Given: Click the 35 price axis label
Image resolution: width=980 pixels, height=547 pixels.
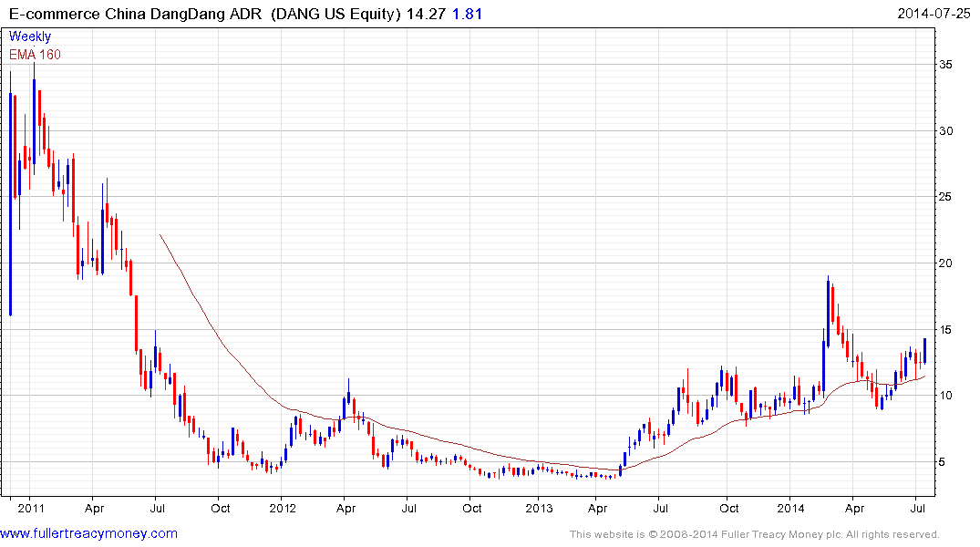Looking at the screenshot, I should (x=945, y=65).
